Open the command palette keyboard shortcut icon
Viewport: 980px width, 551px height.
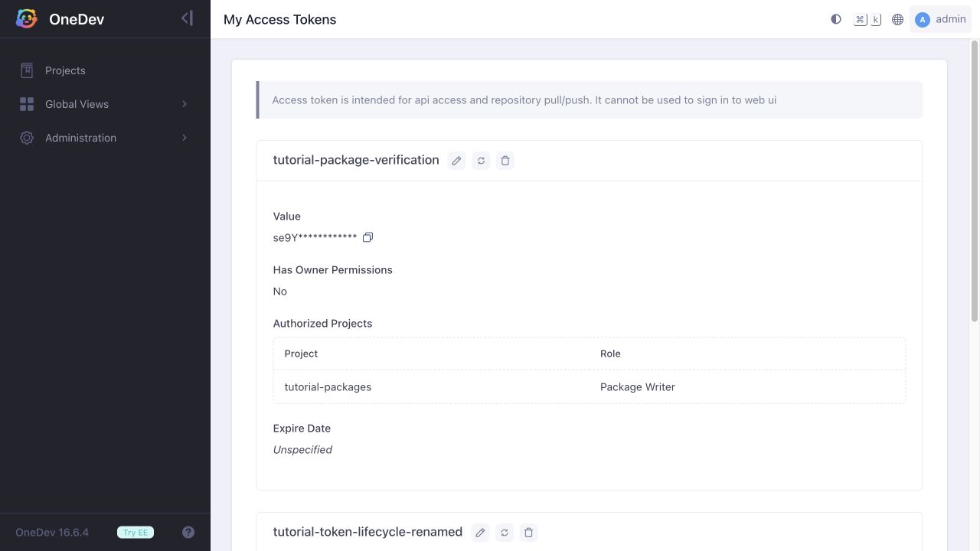[x=867, y=19]
